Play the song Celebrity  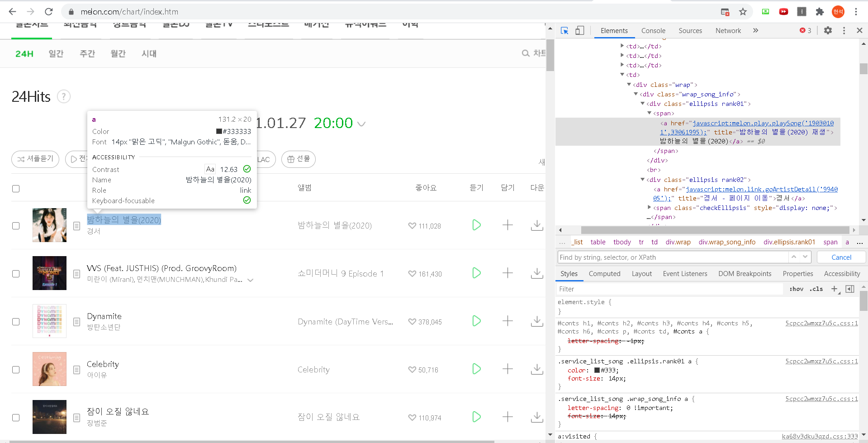[x=476, y=369]
